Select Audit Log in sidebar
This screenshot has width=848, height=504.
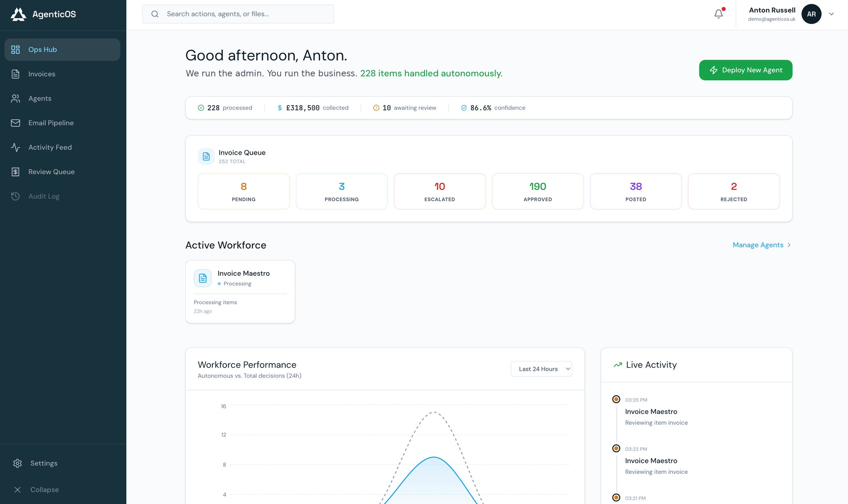coord(62,196)
